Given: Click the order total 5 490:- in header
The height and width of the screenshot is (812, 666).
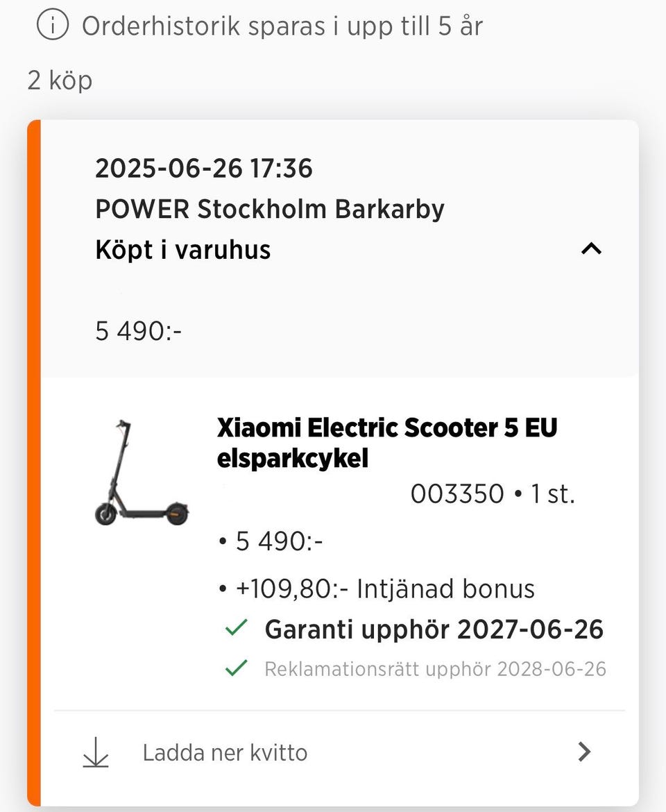Looking at the screenshot, I should 139,332.
